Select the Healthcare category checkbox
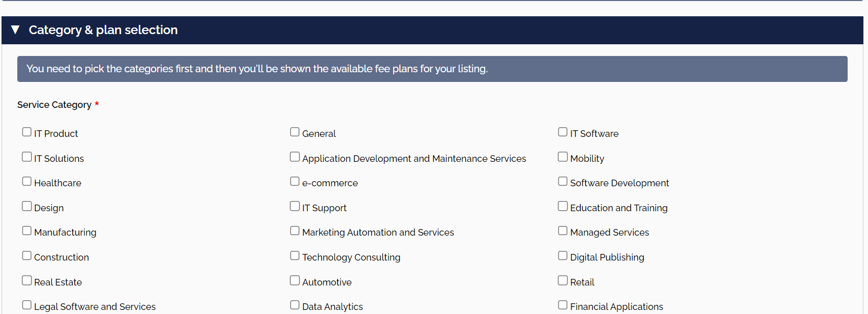The width and height of the screenshot is (868, 314). (x=27, y=182)
